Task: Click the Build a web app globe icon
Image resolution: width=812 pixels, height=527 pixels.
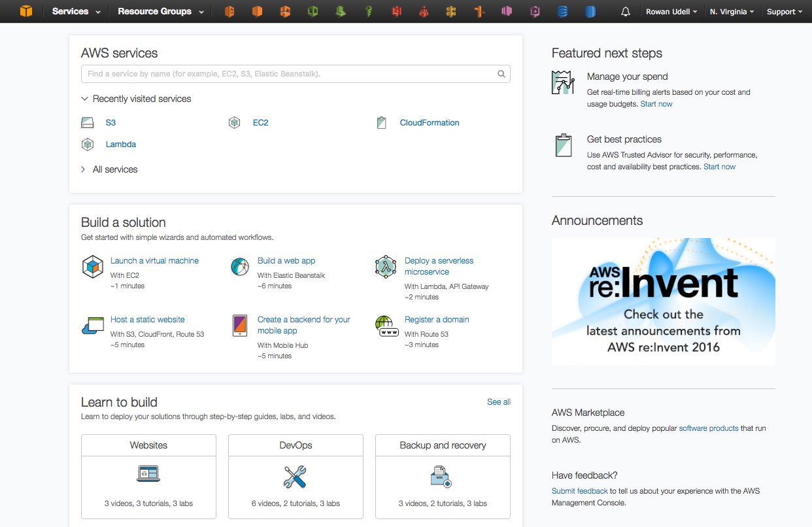Action: pos(240,267)
